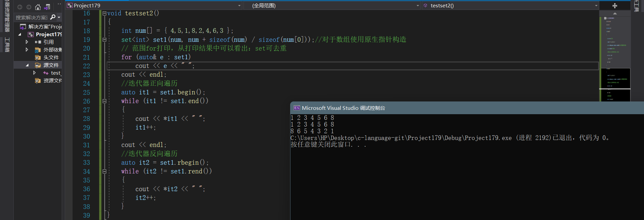The width and height of the screenshot is (644, 220).
Task: Click the code 'auto it1 = set1.begin();'
Action: coord(163,92)
